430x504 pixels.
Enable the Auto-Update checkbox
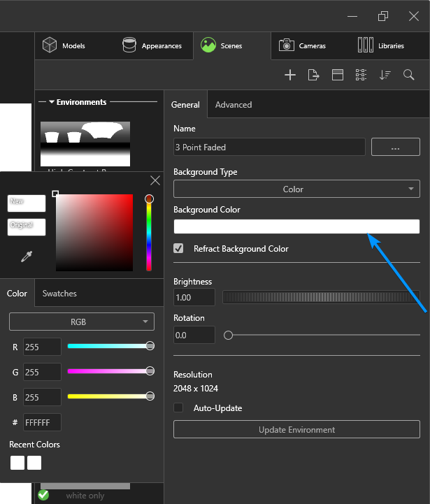pyautogui.click(x=179, y=408)
